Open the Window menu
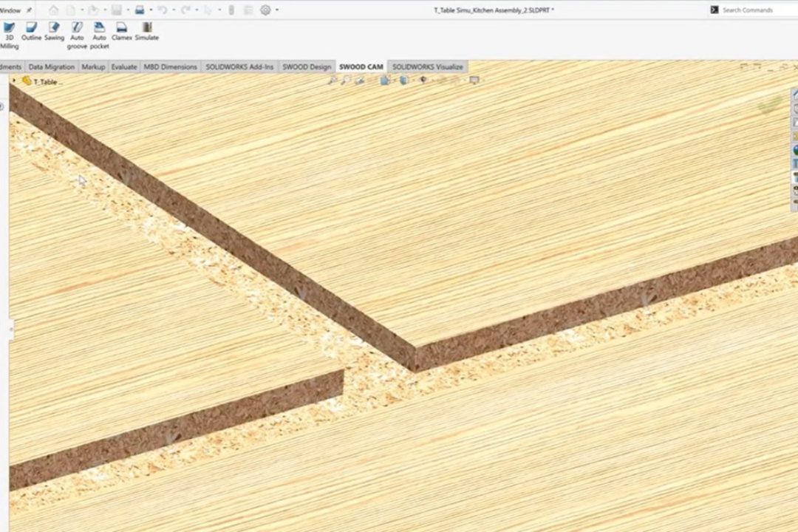798x532 pixels. pyautogui.click(x=10, y=10)
